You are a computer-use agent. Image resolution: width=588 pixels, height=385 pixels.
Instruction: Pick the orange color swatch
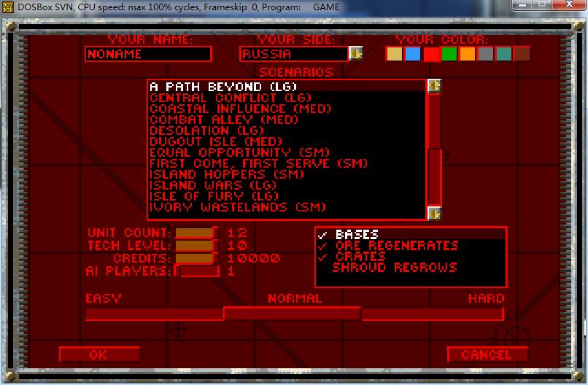467,54
